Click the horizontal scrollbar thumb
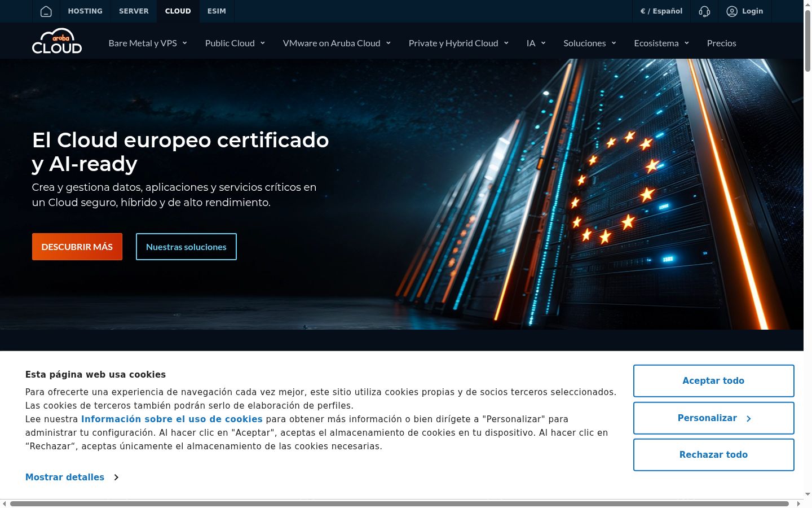Image resolution: width=812 pixels, height=508 pixels. point(399,503)
